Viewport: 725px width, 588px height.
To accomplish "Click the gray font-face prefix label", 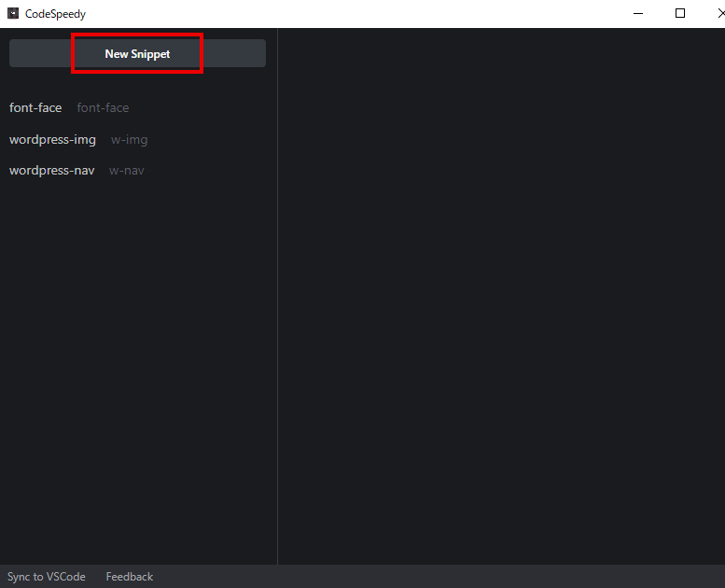I will click(103, 108).
